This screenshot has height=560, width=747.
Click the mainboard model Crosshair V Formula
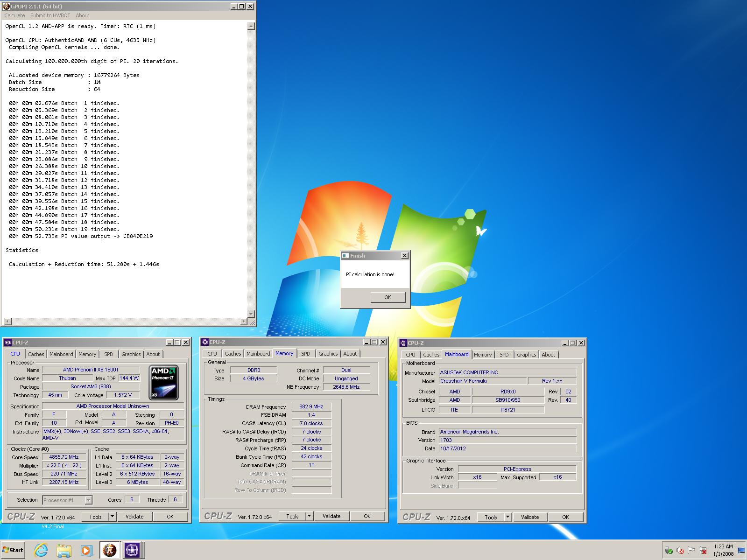tap(483, 381)
